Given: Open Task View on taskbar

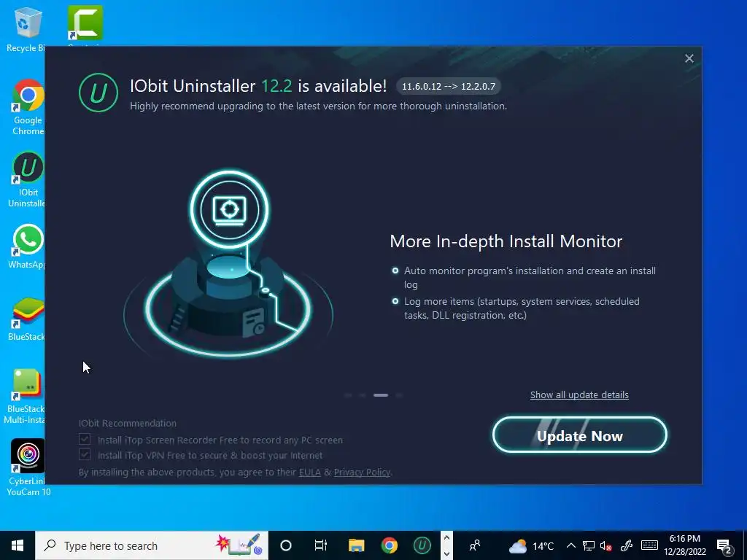Looking at the screenshot, I should [321, 545].
